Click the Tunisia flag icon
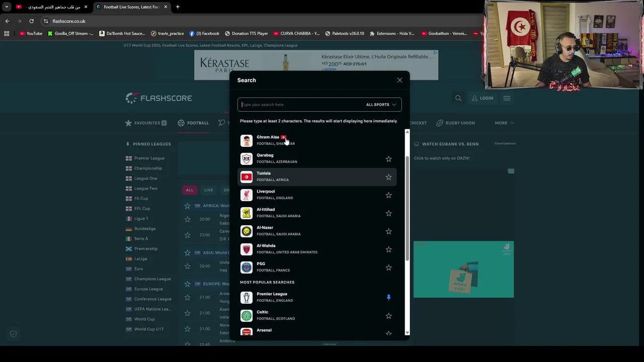This screenshot has width=644, height=362. click(x=246, y=177)
